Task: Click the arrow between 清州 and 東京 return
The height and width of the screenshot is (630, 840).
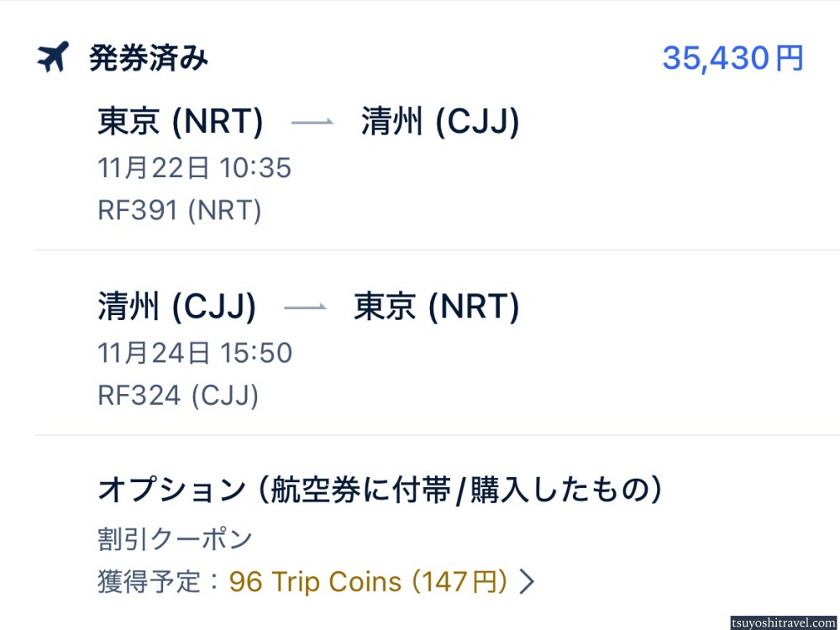Action: (x=305, y=308)
